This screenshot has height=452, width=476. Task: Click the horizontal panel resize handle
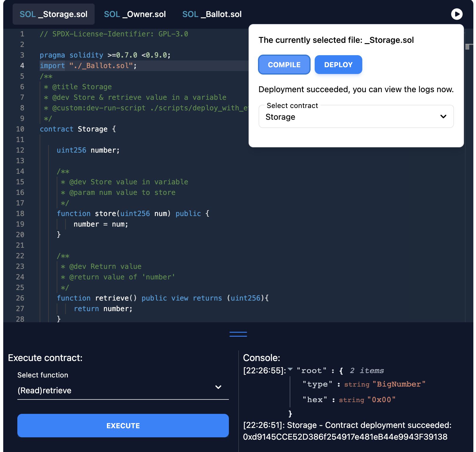tap(238, 334)
